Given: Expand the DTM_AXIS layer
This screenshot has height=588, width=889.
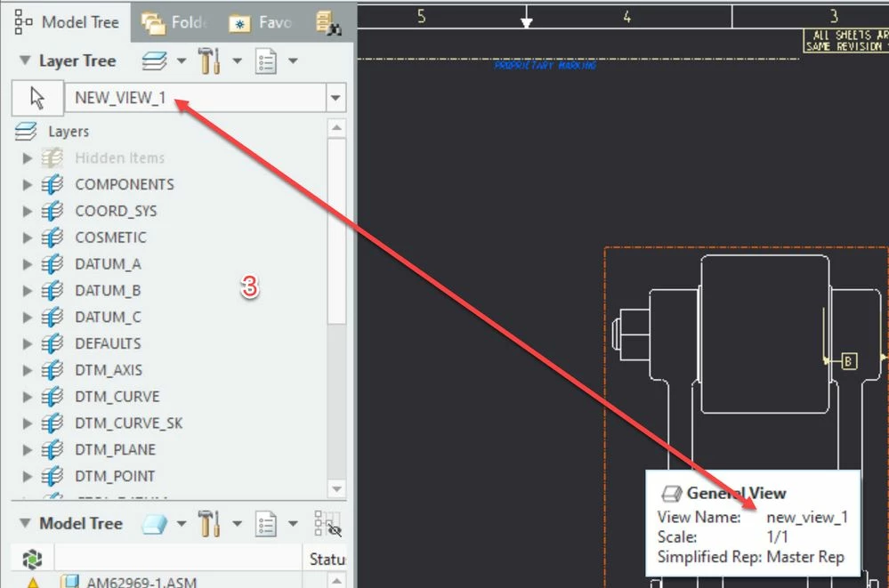Looking at the screenshot, I should pyautogui.click(x=28, y=370).
